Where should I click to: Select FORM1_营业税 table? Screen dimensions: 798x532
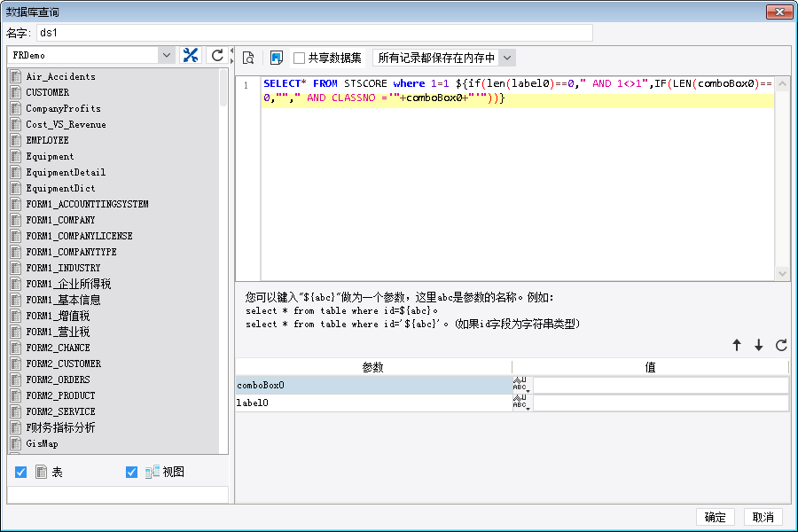coord(58,332)
